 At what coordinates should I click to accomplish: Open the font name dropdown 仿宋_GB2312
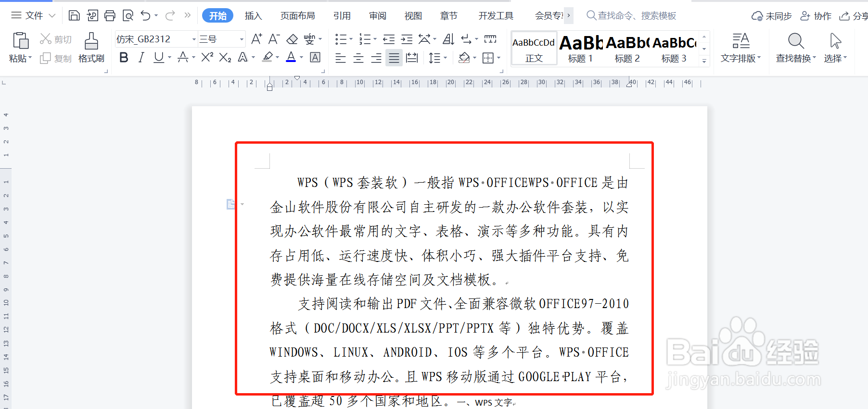click(x=194, y=39)
